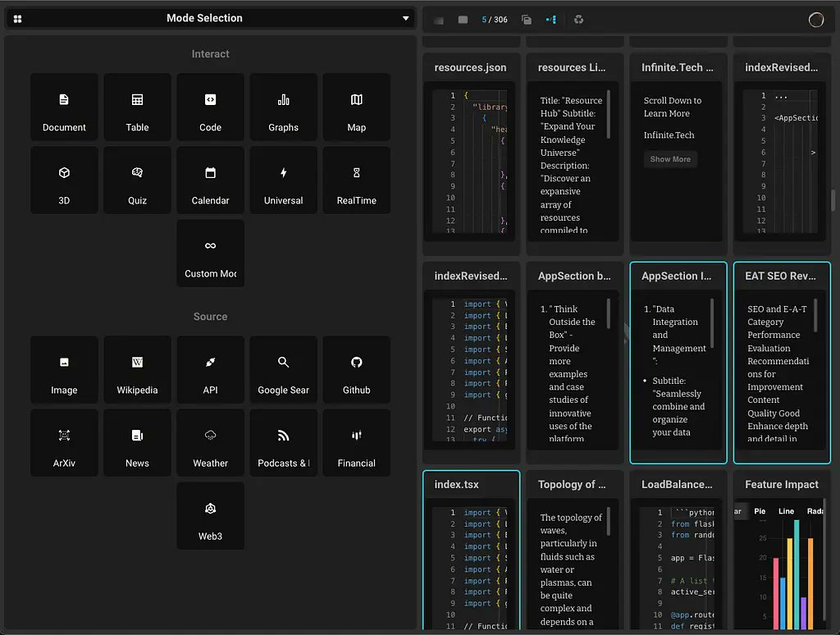Click the Source section heading
Image resolution: width=840 pixels, height=635 pixels.
click(211, 317)
